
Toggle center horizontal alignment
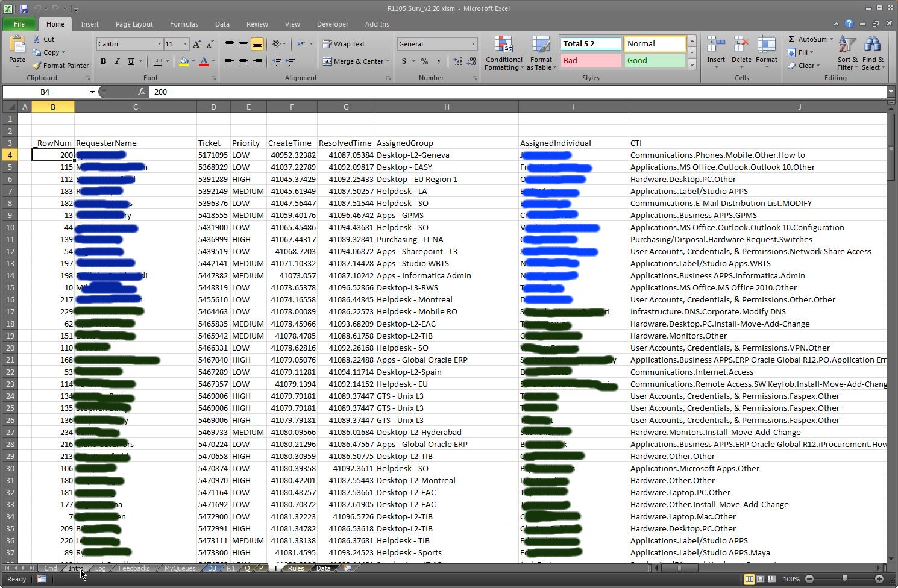243,61
